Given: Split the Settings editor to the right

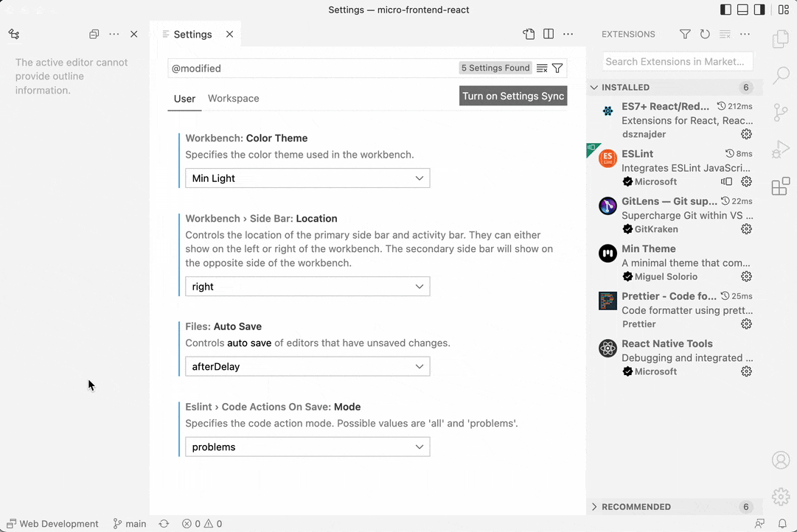Looking at the screenshot, I should (549, 34).
